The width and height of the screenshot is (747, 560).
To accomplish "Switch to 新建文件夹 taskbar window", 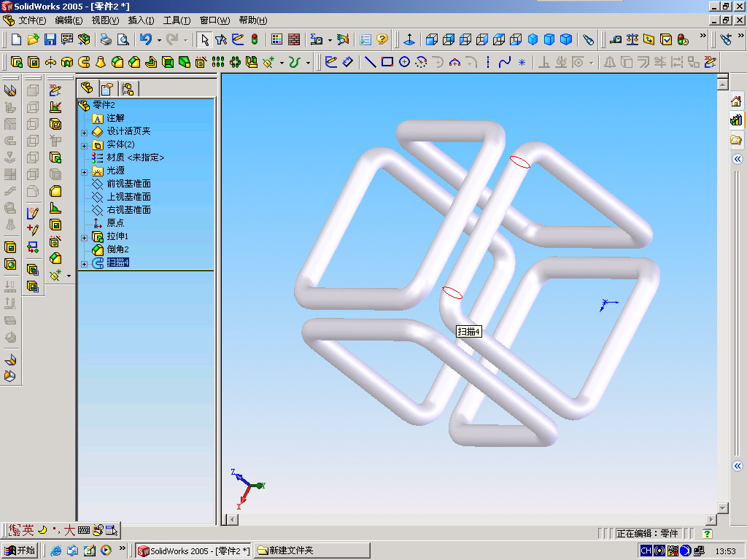I will (312, 551).
